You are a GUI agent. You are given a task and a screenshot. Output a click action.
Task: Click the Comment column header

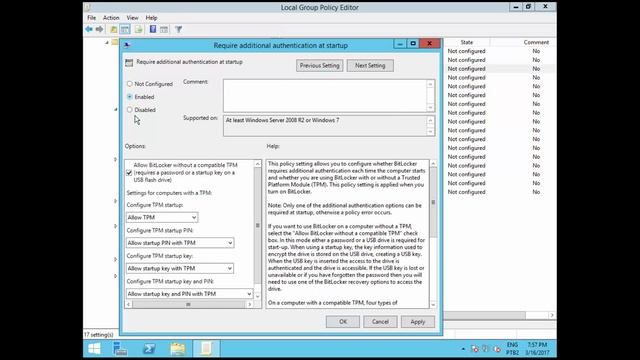[x=536, y=42]
